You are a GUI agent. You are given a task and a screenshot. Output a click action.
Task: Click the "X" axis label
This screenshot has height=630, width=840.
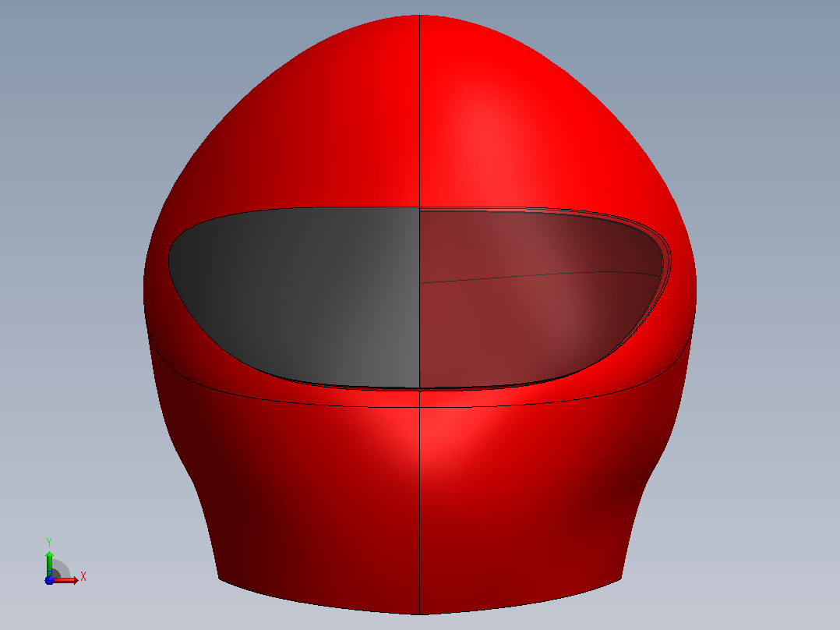83,577
